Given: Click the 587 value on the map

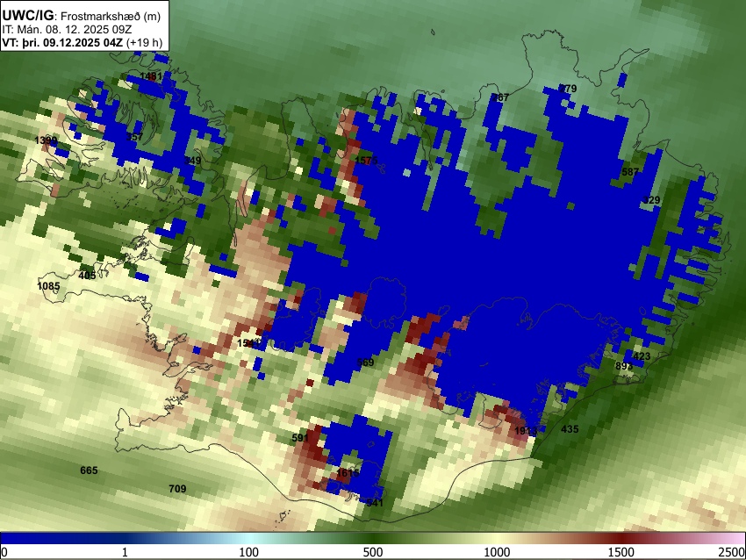Looking at the screenshot, I should point(630,172).
